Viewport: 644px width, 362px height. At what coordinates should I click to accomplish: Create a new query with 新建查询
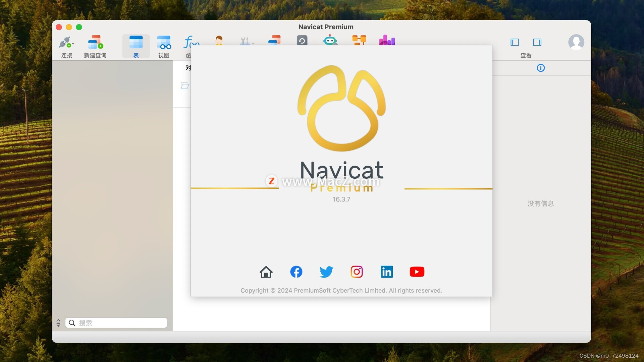click(95, 47)
